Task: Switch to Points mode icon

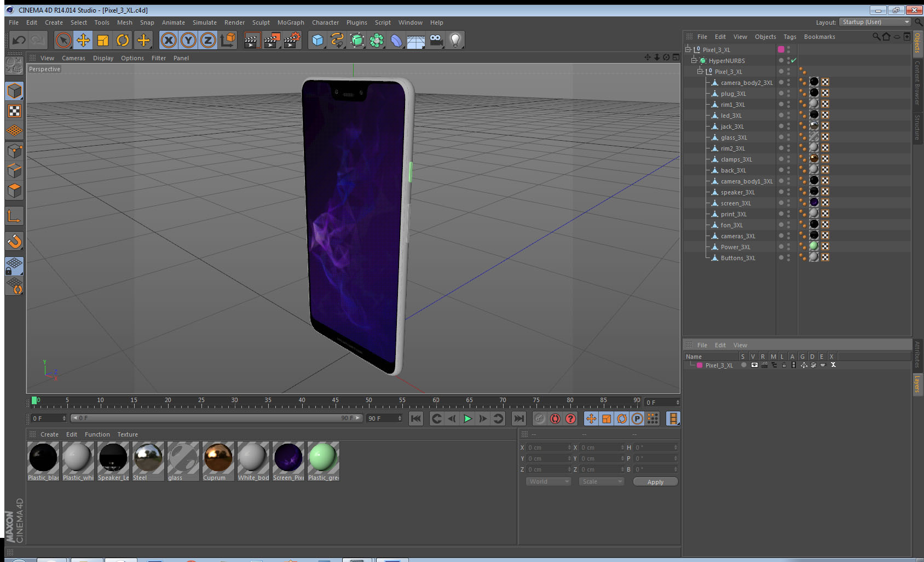Action: pos(14,151)
